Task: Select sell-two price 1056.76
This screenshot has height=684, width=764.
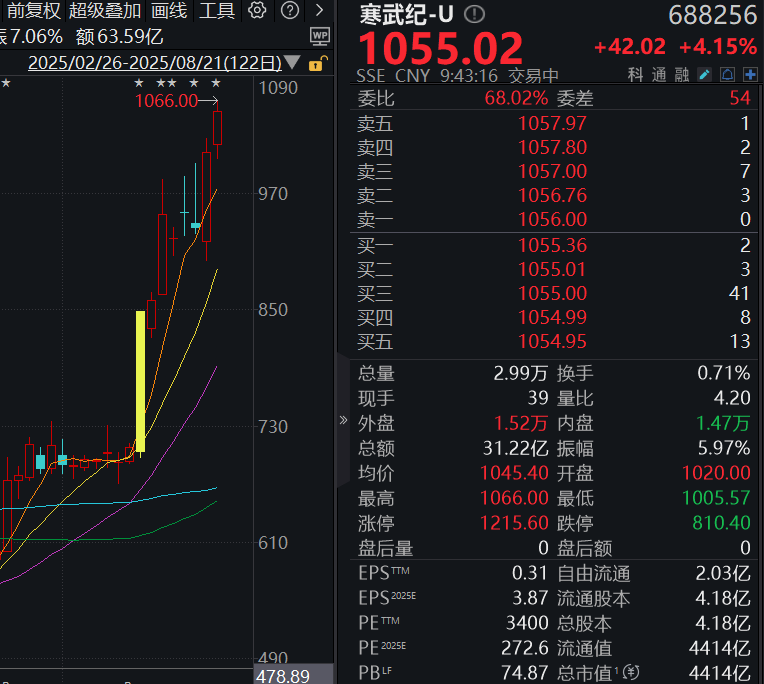Action: coord(552,195)
